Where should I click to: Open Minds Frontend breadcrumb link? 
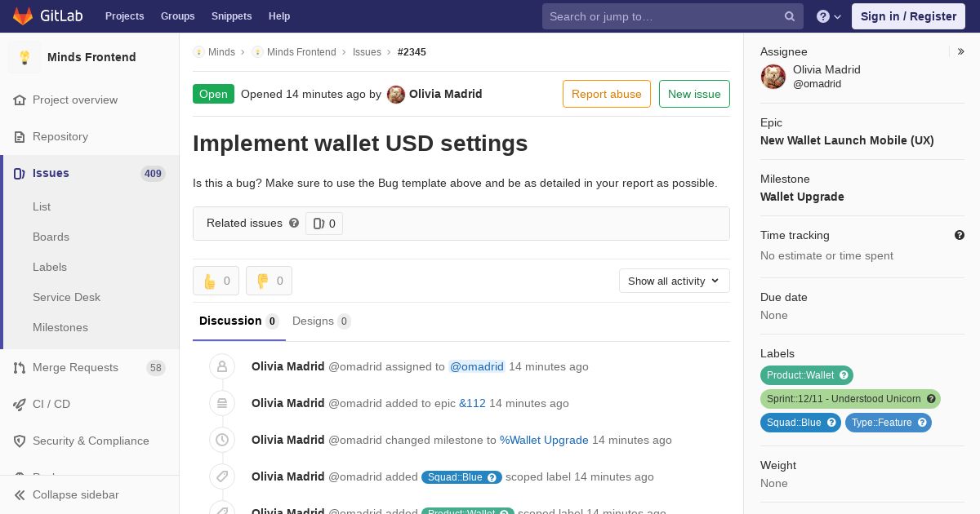point(301,52)
